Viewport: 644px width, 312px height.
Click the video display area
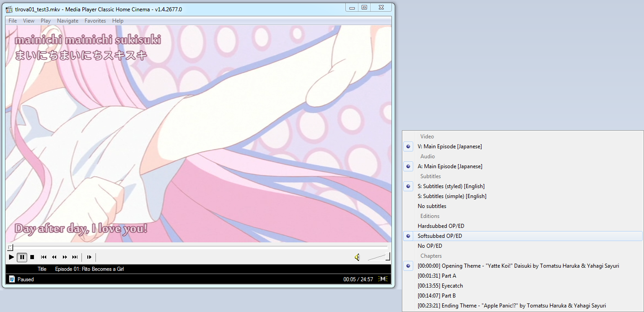tap(198, 133)
